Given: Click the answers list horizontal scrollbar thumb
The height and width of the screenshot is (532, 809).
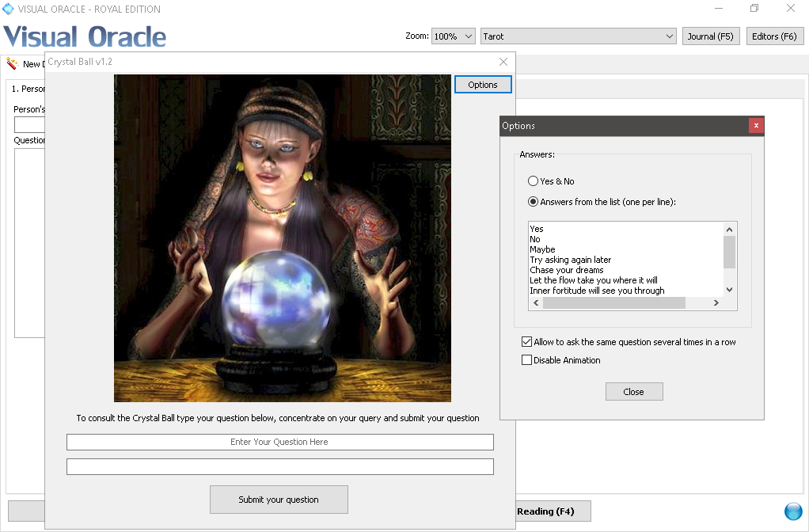Looking at the screenshot, I should pos(614,303).
